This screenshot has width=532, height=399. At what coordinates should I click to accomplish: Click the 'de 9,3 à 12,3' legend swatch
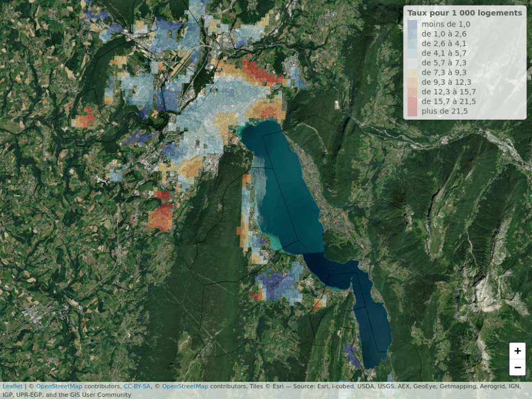tap(412, 82)
